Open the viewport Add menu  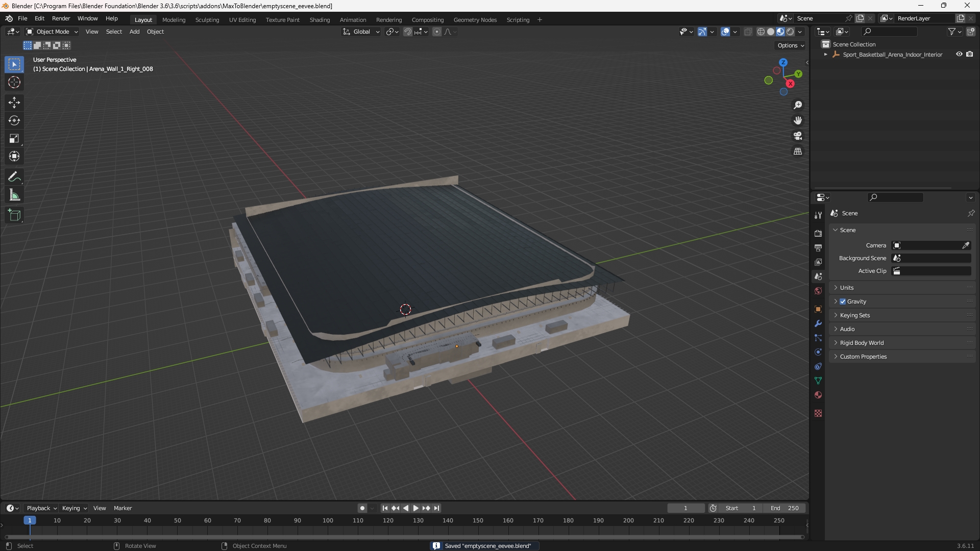[134, 32]
